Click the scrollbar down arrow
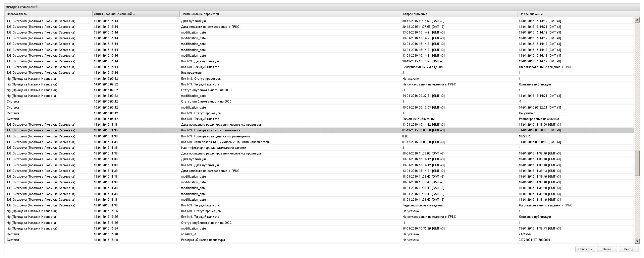The width and height of the screenshot is (644, 258). [637, 241]
